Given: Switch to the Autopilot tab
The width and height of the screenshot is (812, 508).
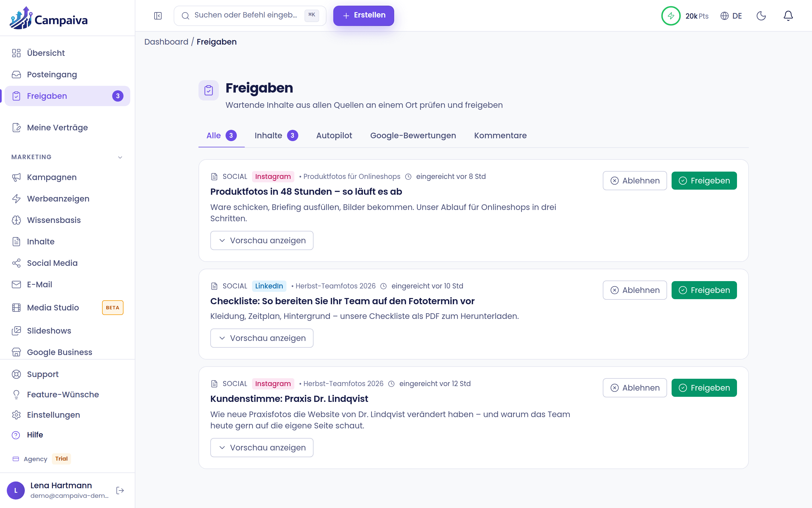Looking at the screenshot, I should pos(334,135).
